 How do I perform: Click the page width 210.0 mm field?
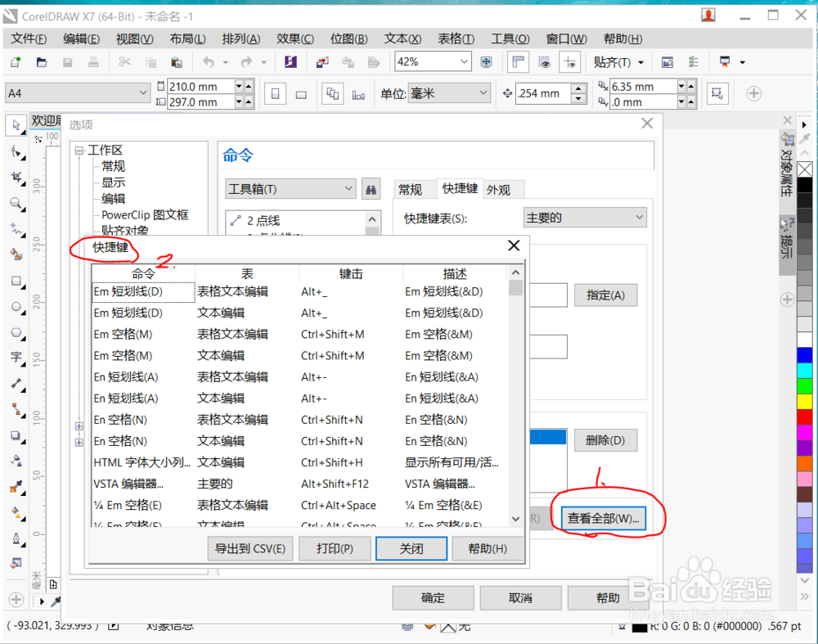(200, 87)
